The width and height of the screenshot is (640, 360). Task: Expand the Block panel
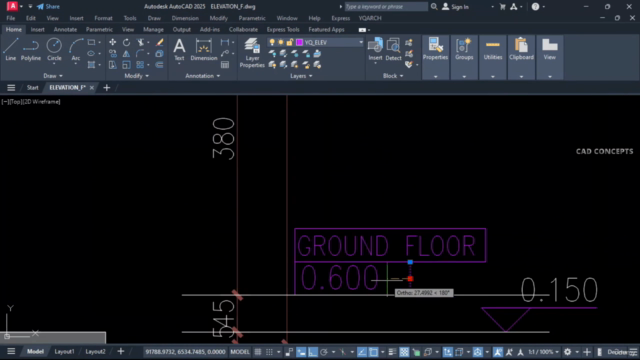(393, 76)
